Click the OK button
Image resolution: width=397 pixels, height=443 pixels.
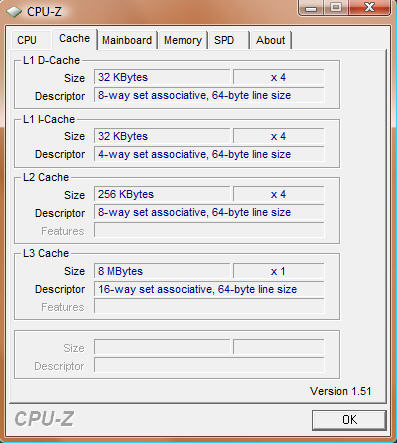click(349, 420)
